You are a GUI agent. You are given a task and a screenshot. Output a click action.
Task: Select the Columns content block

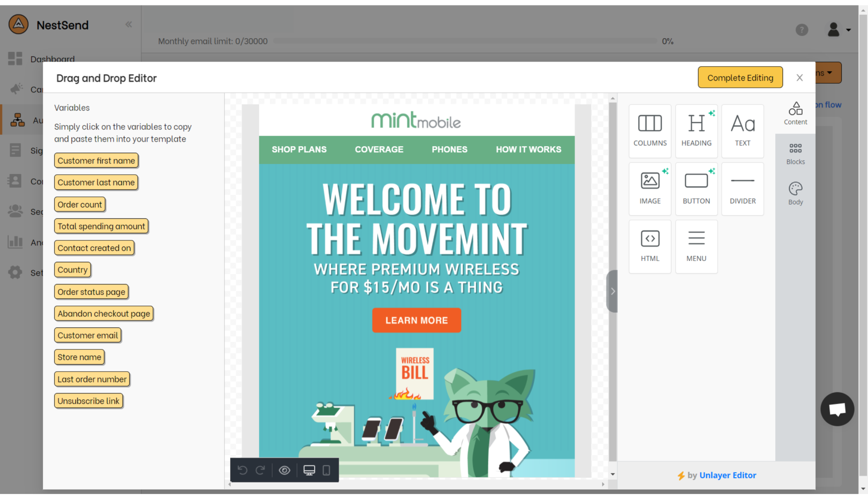pos(650,131)
